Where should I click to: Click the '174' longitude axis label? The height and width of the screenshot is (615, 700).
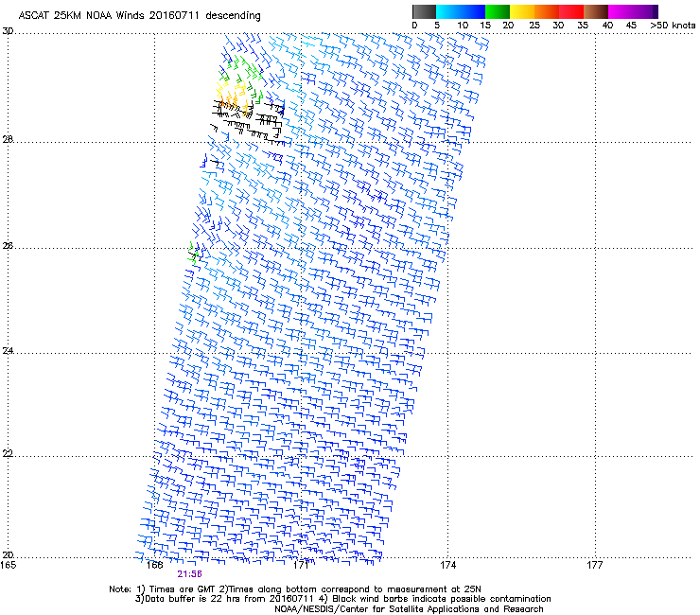click(x=447, y=566)
